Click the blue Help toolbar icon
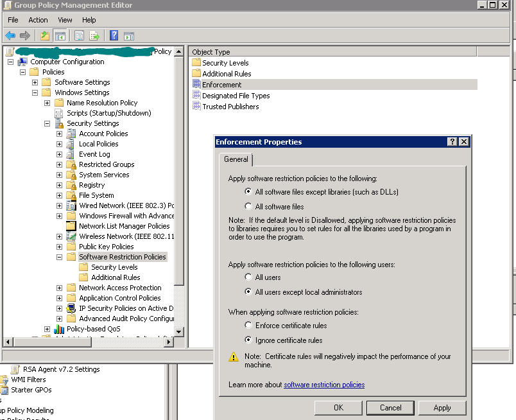This screenshot has width=516, height=420. [114, 35]
